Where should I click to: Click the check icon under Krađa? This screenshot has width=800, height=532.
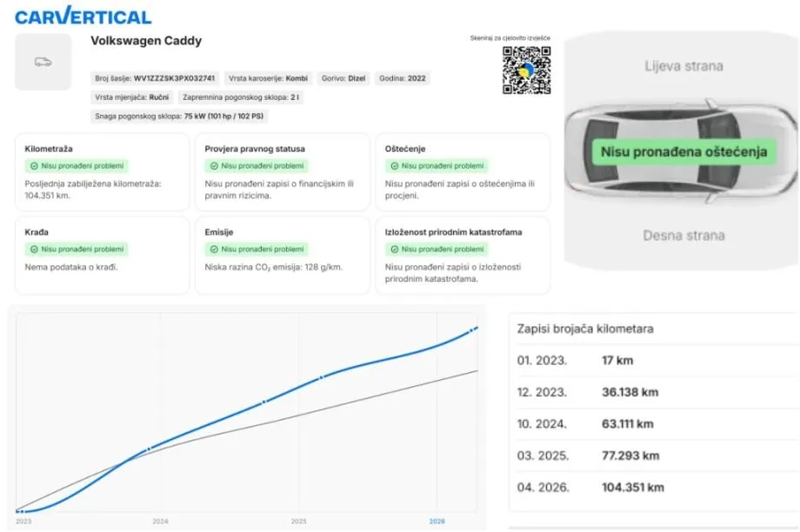click(x=34, y=249)
